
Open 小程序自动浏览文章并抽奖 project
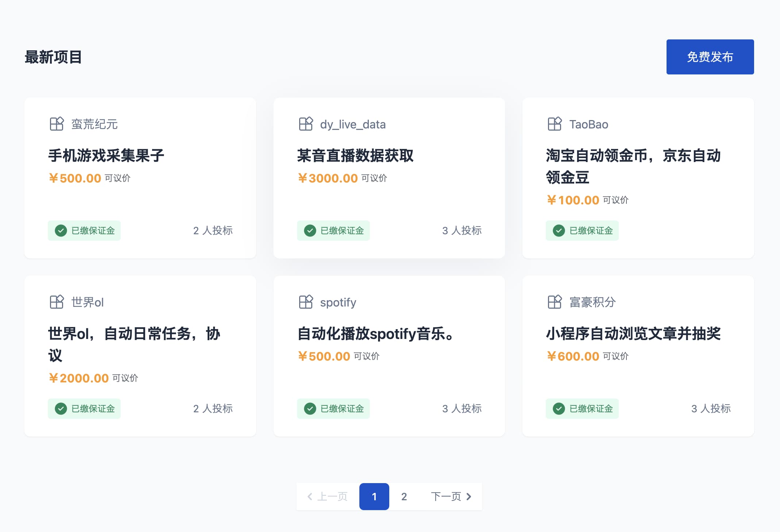click(633, 334)
